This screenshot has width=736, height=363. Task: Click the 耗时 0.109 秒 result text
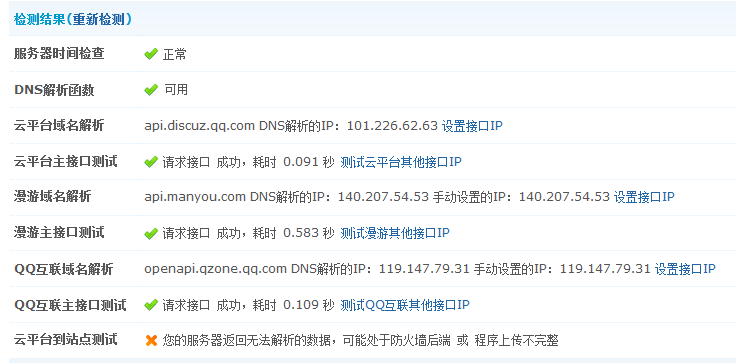pos(293,305)
